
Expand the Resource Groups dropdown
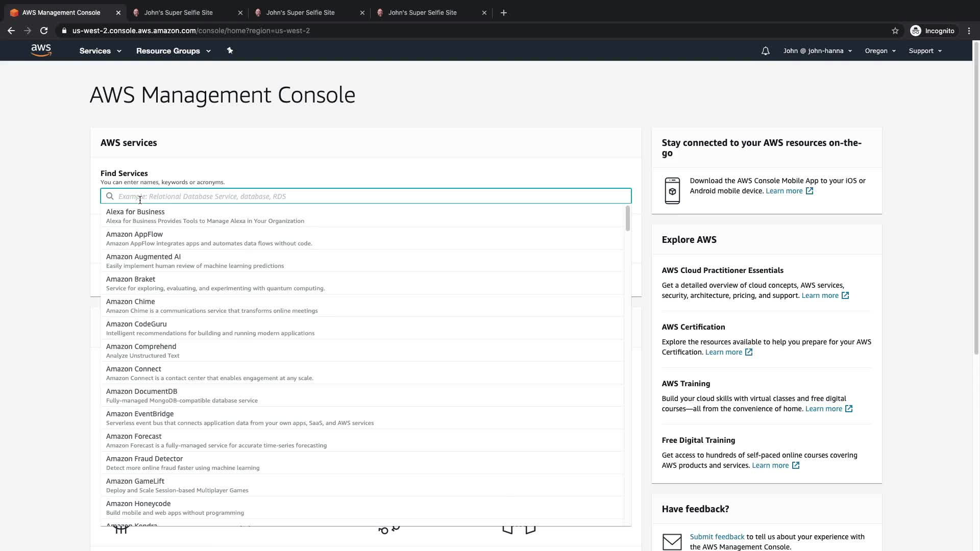pos(173,51)
